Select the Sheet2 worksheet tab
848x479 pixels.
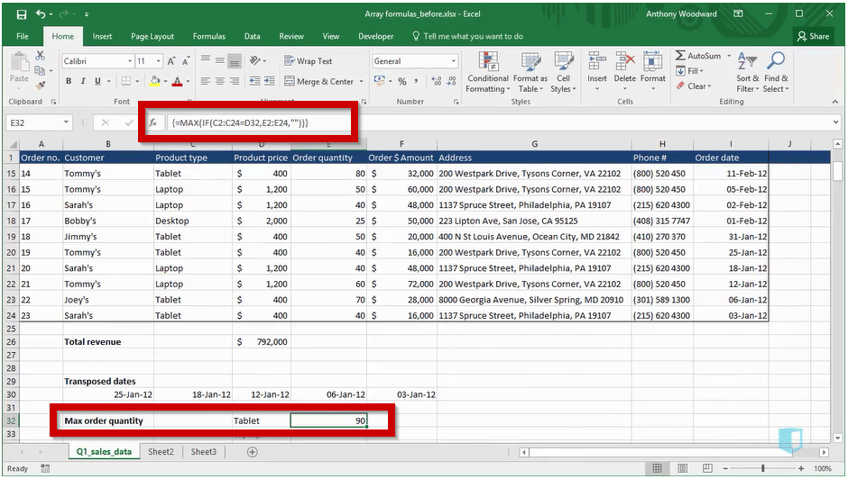pos(161,451)
